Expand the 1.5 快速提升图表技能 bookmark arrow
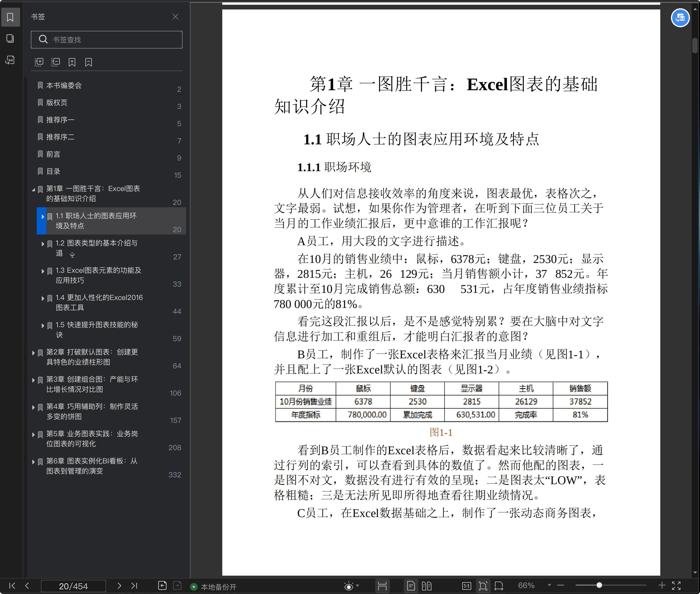This screenshot has height=594, width=700. (x=43, y=326)
